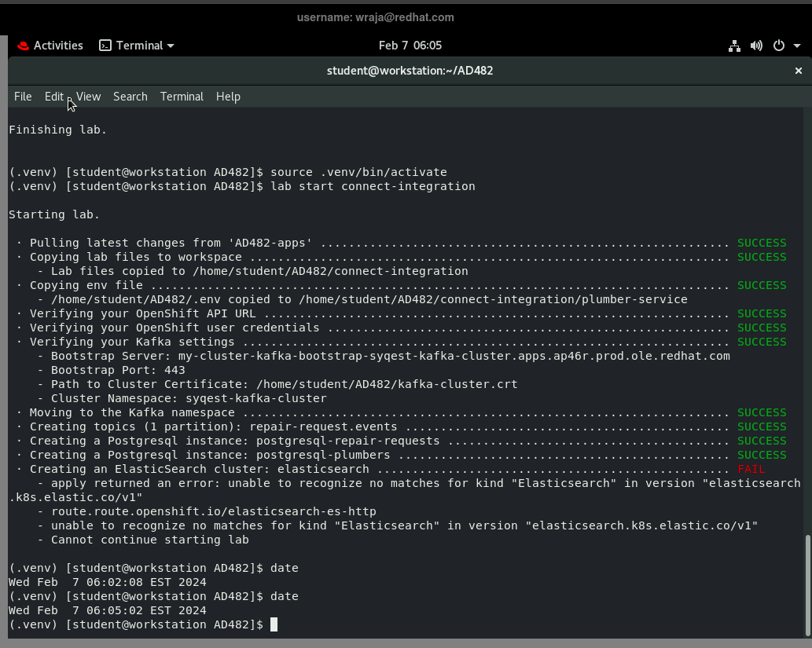Click the Red Hat logo in top bar
The height and width of the screenshot is (648, 812).
point(23,46)
